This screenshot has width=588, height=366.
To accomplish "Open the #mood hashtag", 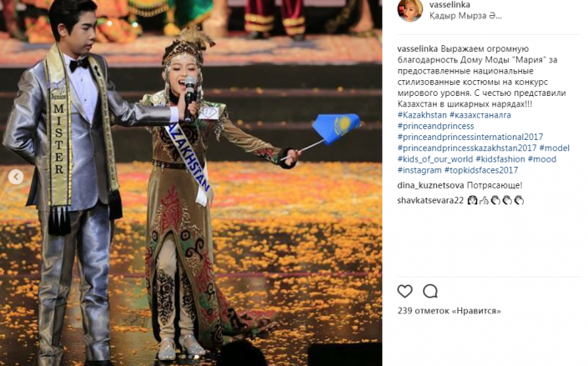I will point(542,159).
